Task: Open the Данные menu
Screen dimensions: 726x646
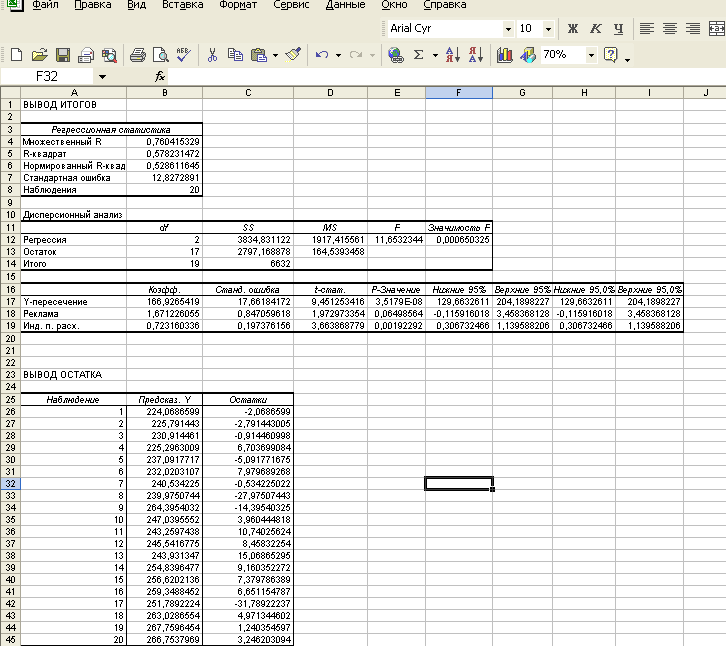Action: [345, 5]
